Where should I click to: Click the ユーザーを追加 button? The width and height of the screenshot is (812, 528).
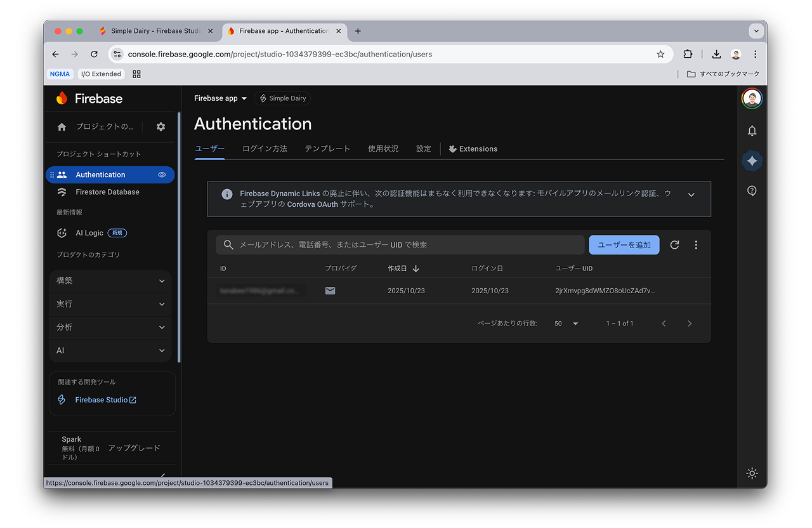tap(624, 244)
